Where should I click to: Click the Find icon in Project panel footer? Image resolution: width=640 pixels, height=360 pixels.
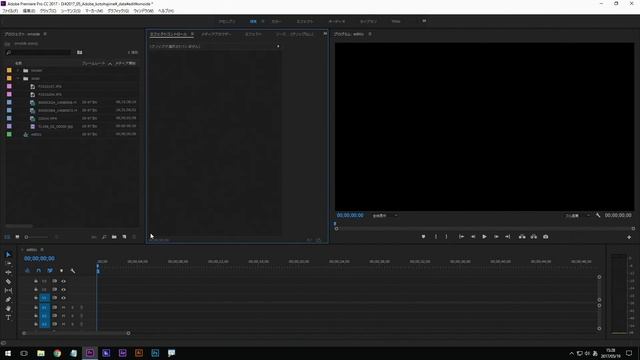104,237
